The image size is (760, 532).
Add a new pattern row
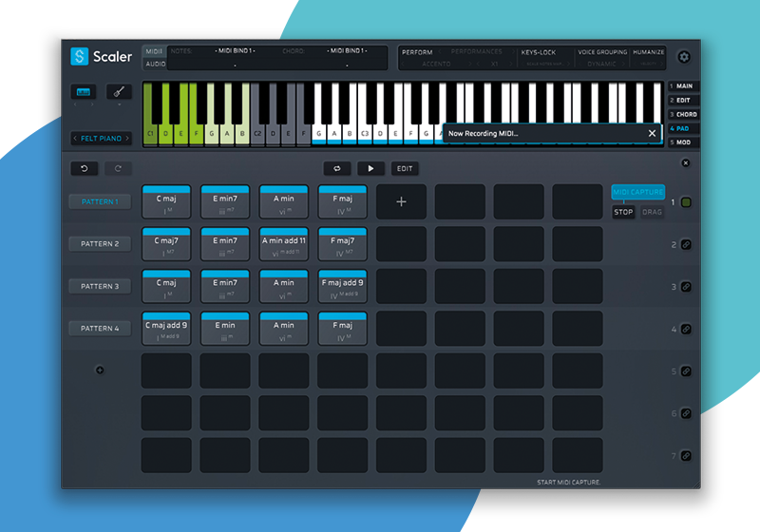click(x=100, y=370)
